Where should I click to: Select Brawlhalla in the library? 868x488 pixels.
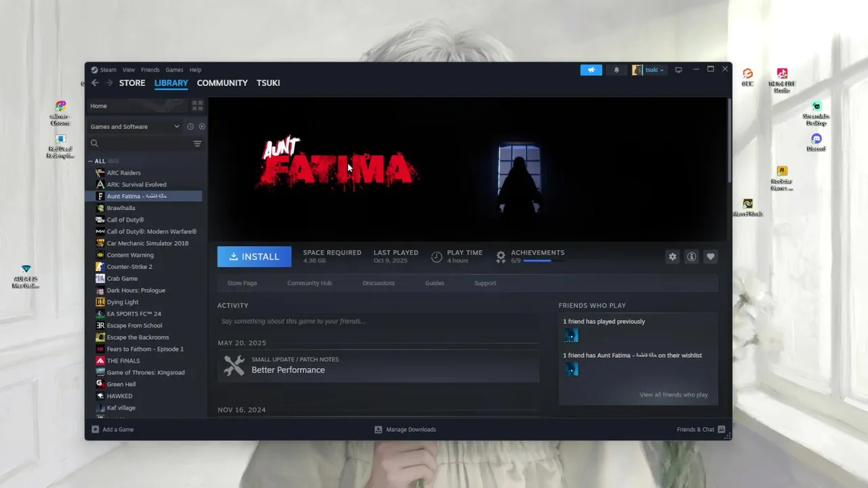click(x=121, y=208)
